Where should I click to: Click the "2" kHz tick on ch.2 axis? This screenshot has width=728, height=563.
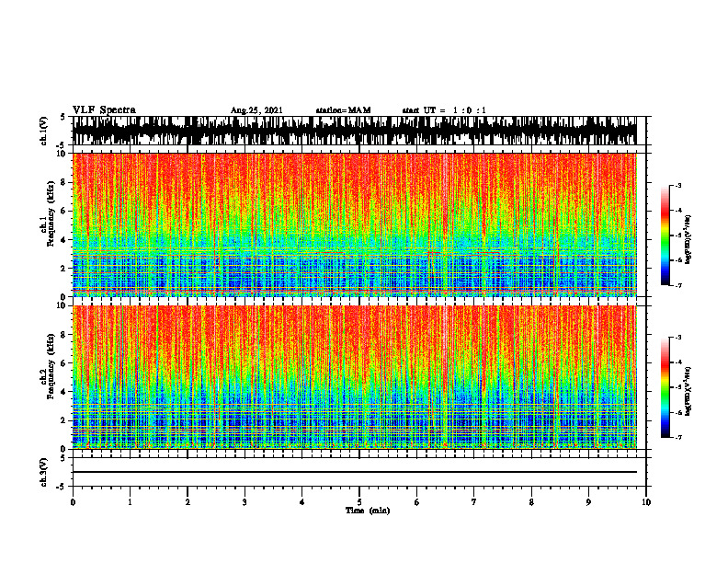64,420
